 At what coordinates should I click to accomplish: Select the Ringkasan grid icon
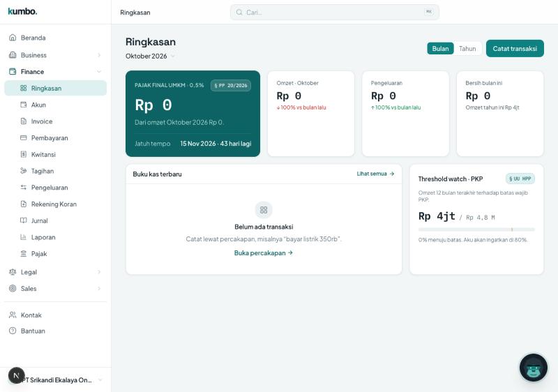click(24, 88)
